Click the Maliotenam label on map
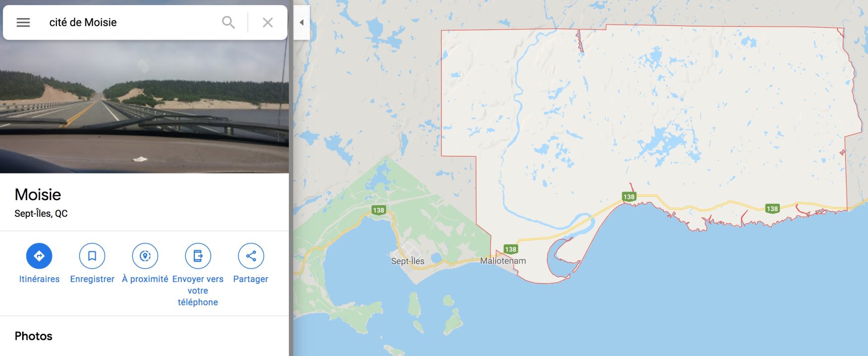Viewport: 868px width, 356px height. (x=503, y=261)
